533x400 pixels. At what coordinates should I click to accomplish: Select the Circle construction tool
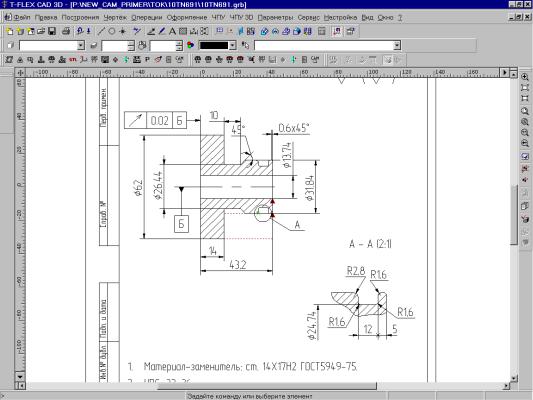coord(112,32)
